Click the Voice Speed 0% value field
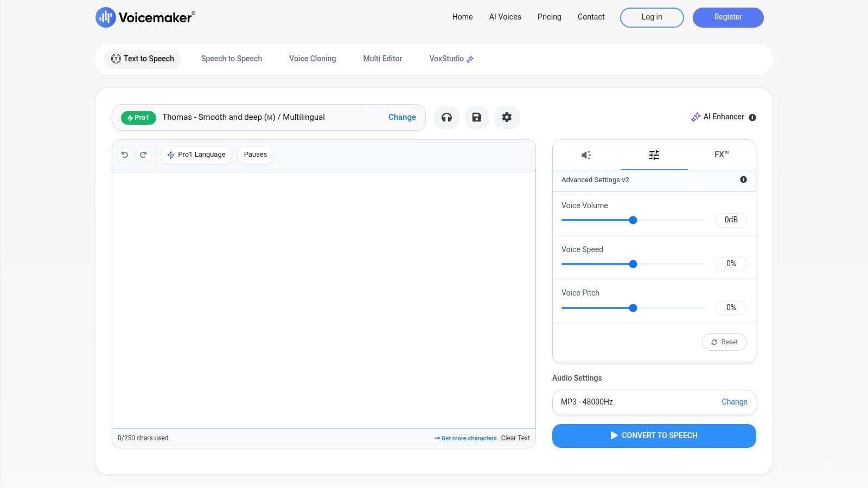This screenshot has height=488, width=868. point(731,264)
